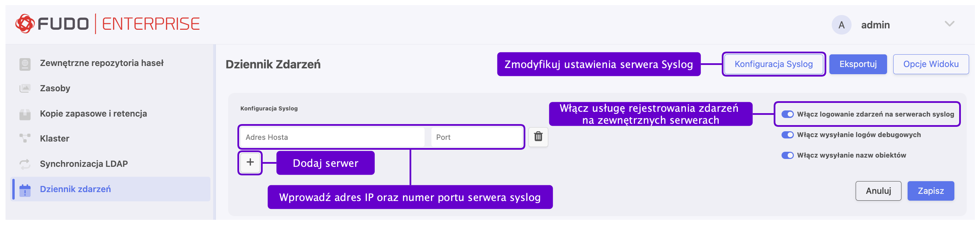This screenshot has width=980, height=228.
Task: Disable sending debug logs toggle
Action: pyautogui.click(x=787, y=135)
